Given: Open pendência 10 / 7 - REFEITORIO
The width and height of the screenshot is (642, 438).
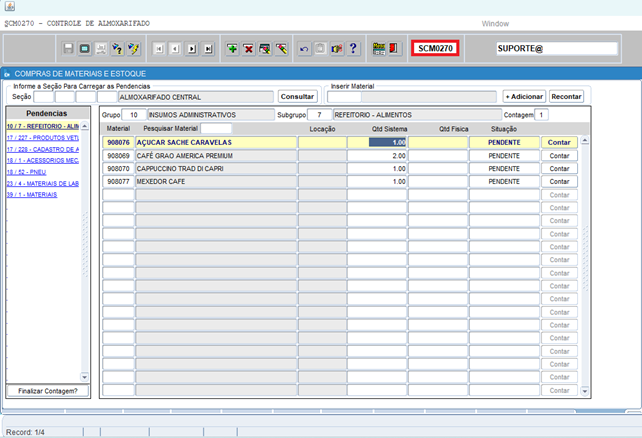Looking at the screenshot, I should click(x=43, y=126).
